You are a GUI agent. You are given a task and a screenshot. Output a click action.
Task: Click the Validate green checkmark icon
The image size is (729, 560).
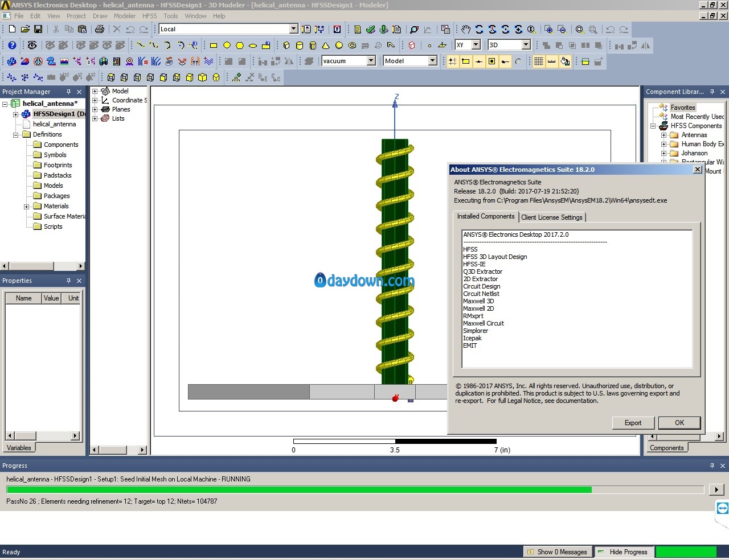click(371, 29)
